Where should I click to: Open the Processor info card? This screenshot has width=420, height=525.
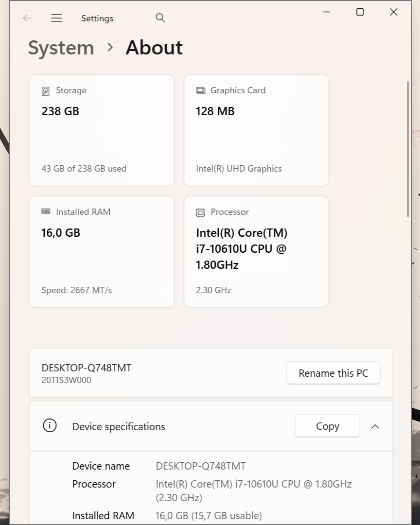tap(256, 252)
